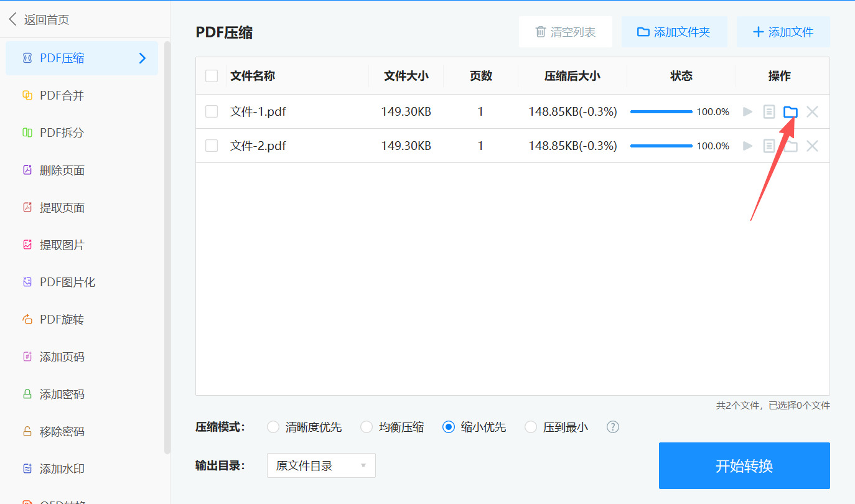Start compression for 文件-1.pdf with play icon
This screenshot has height=504, width=855.
click(747, 111)
